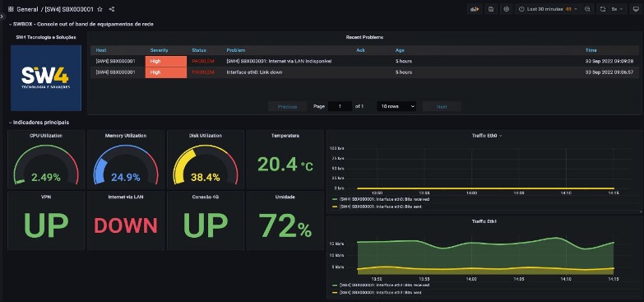644x302 pixels.
Task: Click the Disk gauge 38.4% value
Action: pyautogui.click(x=206, y=178)
